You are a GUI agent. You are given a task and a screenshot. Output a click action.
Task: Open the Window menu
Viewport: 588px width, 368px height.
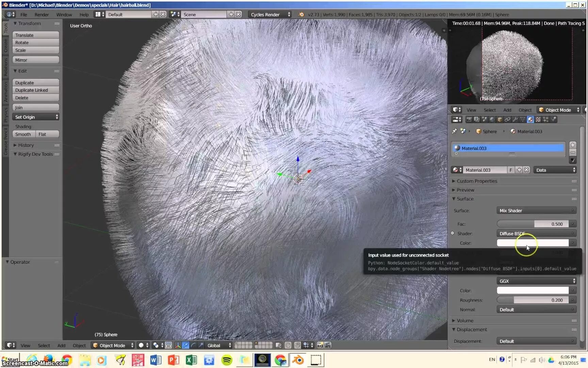pyautogui.click(x=64, y=15)
